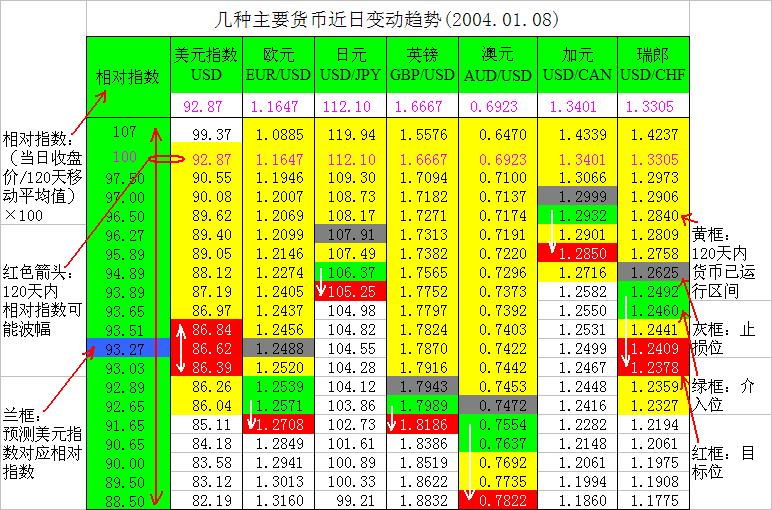
Task: Select the gray cell 1.2488
Action: point(278,348)
